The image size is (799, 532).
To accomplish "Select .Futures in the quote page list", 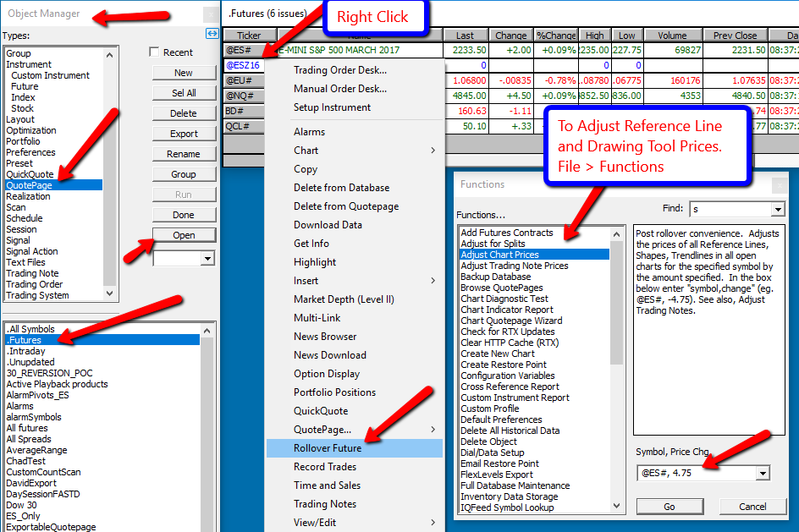I will pyautogui.click(x=24, y=340).
